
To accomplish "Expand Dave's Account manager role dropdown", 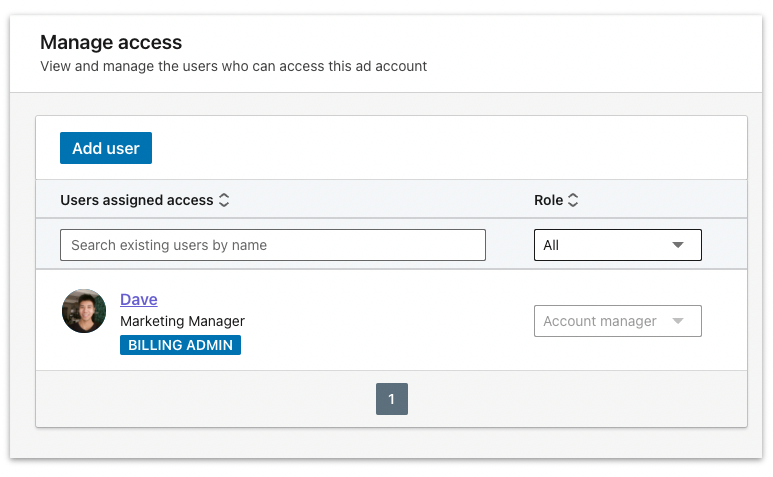I will pyautogui.click(x=617, y=321).
